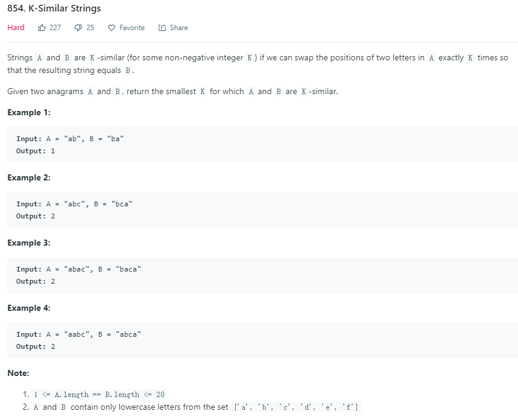Click the letter set {'a','b',...} code

coord(296,407)
